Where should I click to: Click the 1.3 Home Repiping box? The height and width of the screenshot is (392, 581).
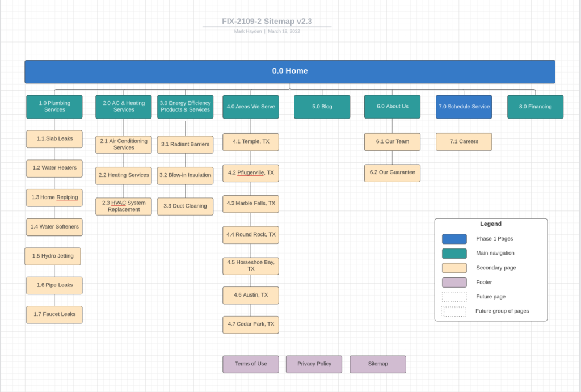(54, 197)
